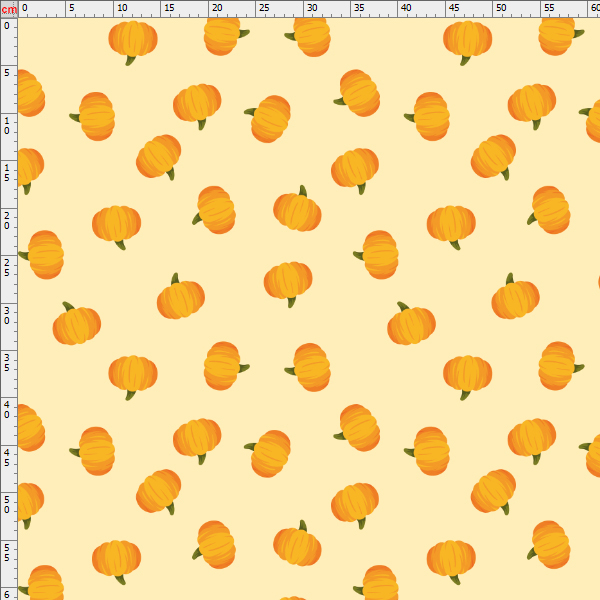Click the 40 mark on horizontal ruler
Viewport: 600px width, 600px height.
tap(406, 8)
